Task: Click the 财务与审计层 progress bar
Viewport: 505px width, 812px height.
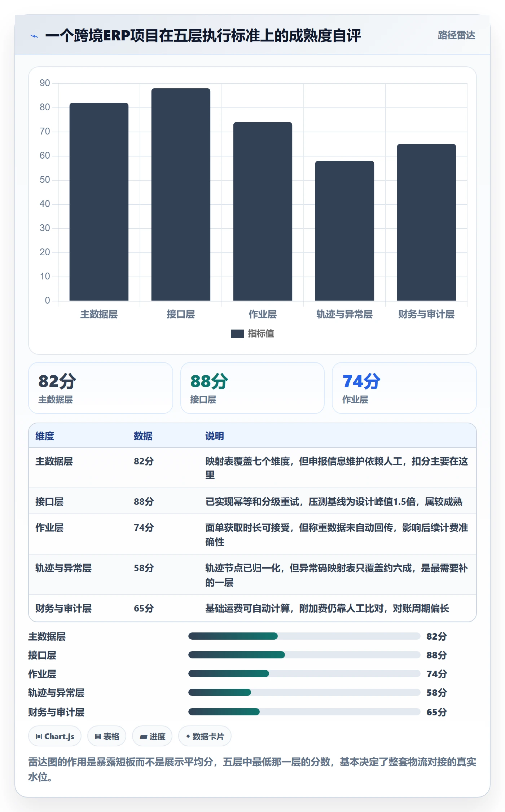Action: (x=304, y=712)
